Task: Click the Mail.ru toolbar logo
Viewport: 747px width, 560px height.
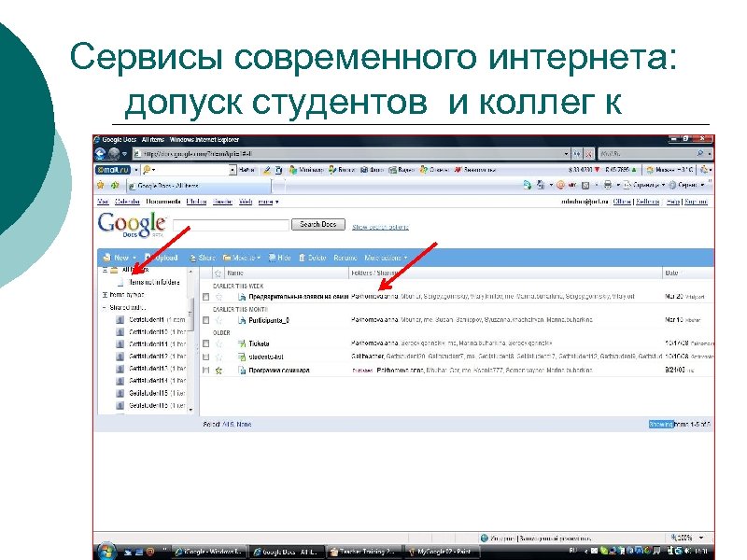Action: [112, 170]
